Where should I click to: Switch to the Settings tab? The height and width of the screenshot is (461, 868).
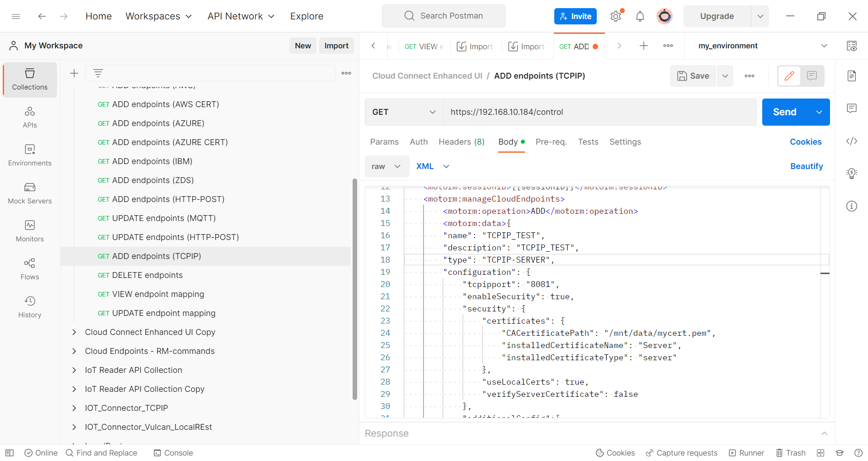(x=625, y=142)
